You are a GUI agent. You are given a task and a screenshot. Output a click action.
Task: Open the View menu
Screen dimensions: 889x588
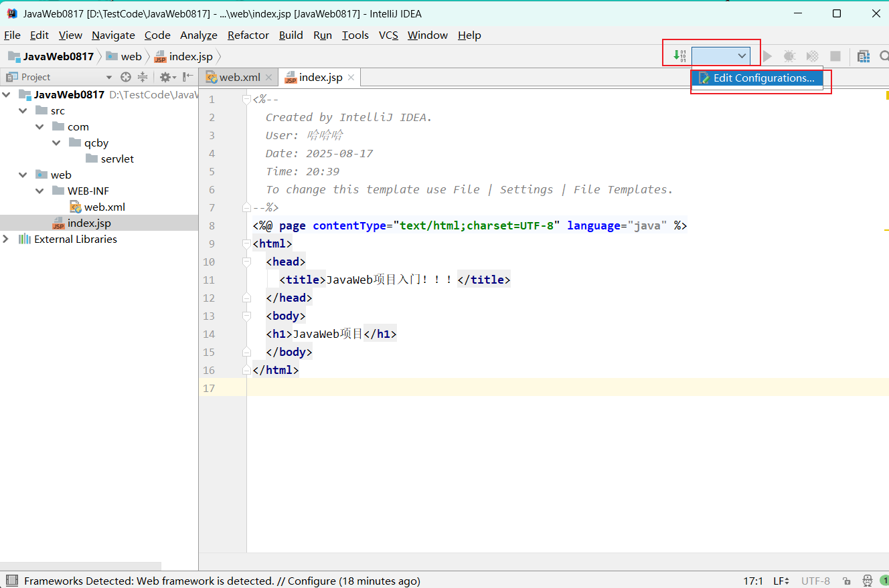pyautogui.click(x=70, y=35)
